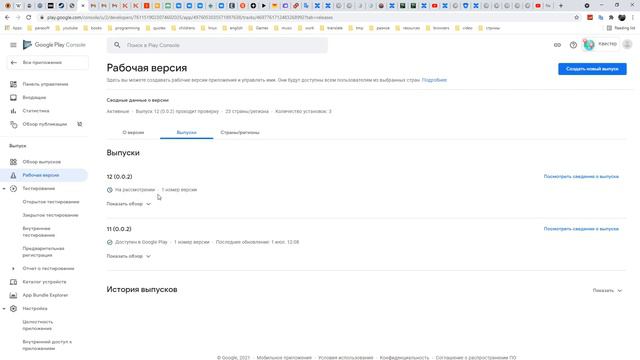Open the notification badge next to publishing overview
This screenshot has height=360, width=640.
80,124
